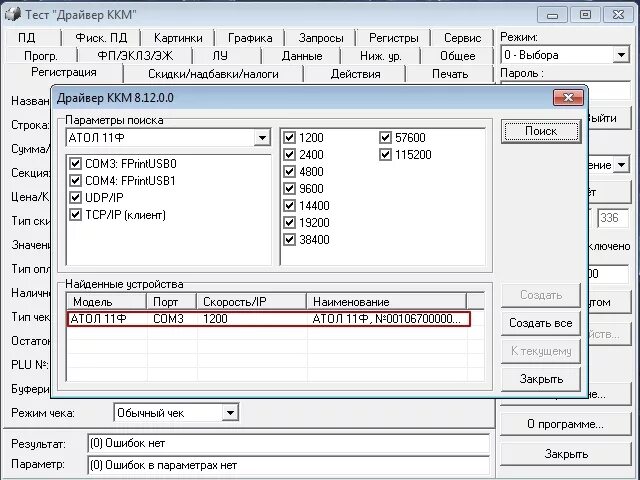This screenshot has height=480, width=640.
Task: Click Закрыть in the Драйвер ККМ dialog
Action: [x=540, y=379]
